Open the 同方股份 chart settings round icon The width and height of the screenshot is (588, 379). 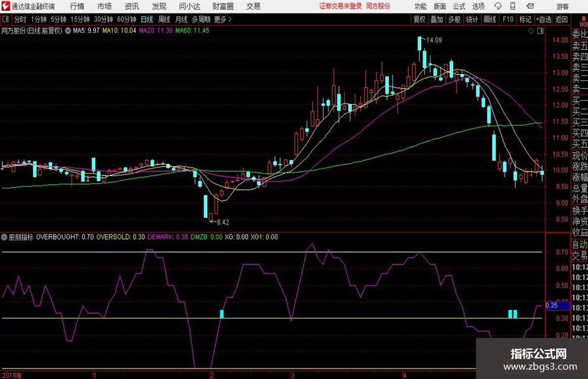pyautogui.click(x=68, y=30)
